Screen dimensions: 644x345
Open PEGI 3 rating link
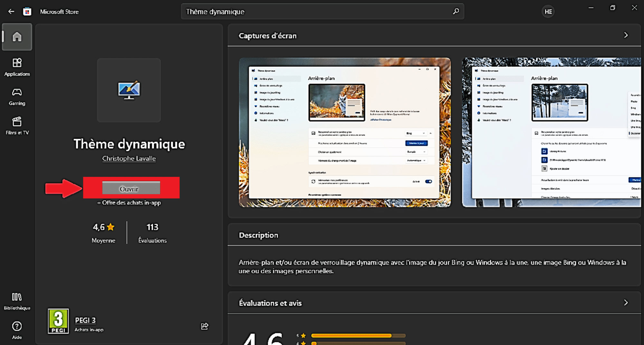click(x=85, y=320)
